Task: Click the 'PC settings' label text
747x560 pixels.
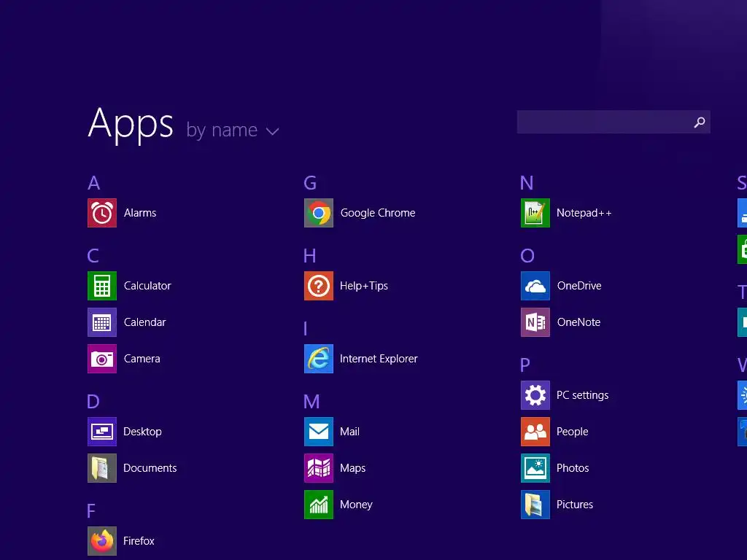Action: tap(583, 396)
